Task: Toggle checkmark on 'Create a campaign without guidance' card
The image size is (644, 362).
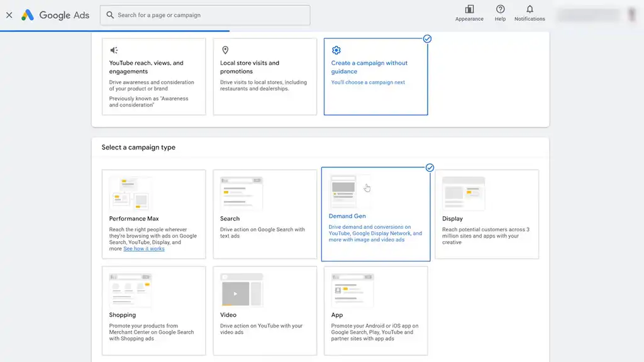Action: 427,39
